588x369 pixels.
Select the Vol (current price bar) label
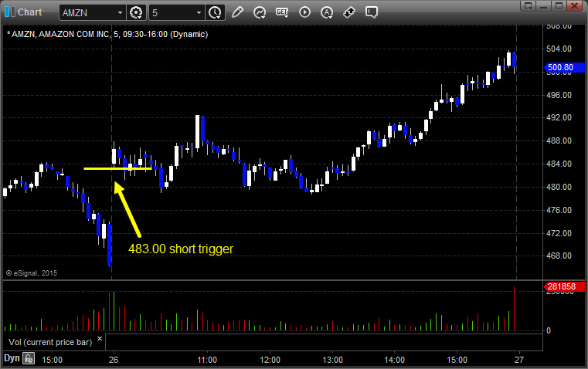point(50,342)
